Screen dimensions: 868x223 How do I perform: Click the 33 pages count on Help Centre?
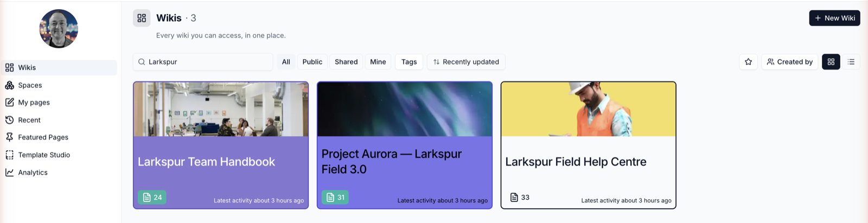[520, 197]
